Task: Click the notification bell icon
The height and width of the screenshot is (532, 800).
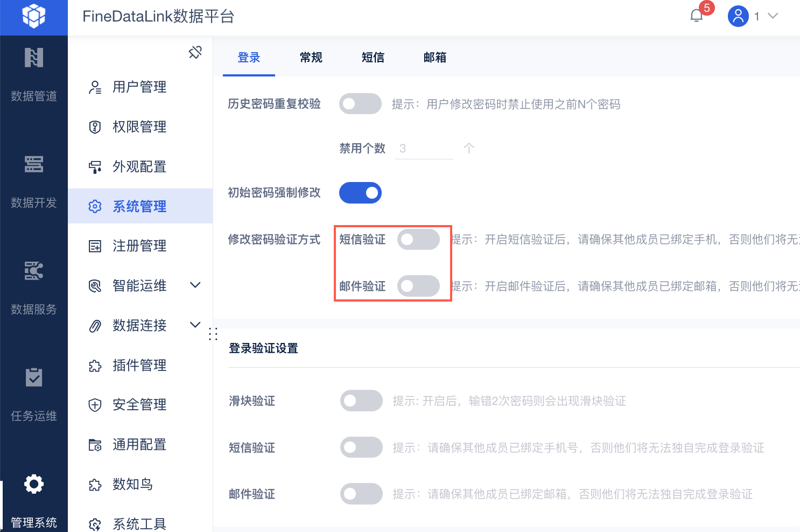Action: click(x=697, y=16)
